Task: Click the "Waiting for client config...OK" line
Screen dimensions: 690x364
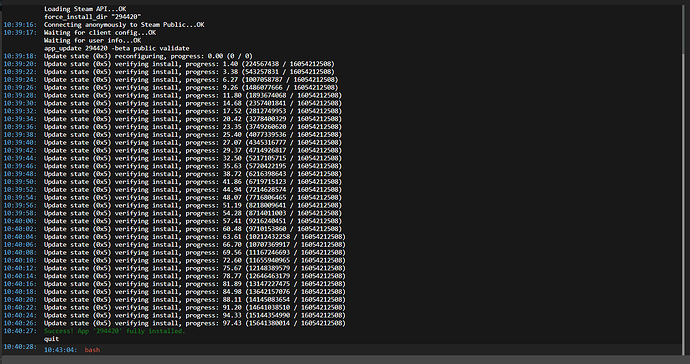Action: click(x=100, y=33)
